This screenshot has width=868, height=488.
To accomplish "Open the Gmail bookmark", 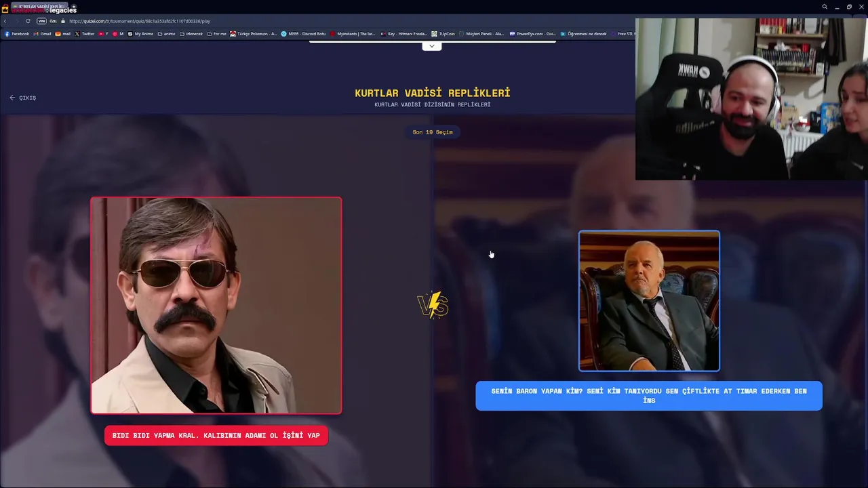I will click(x=42, y=34).
